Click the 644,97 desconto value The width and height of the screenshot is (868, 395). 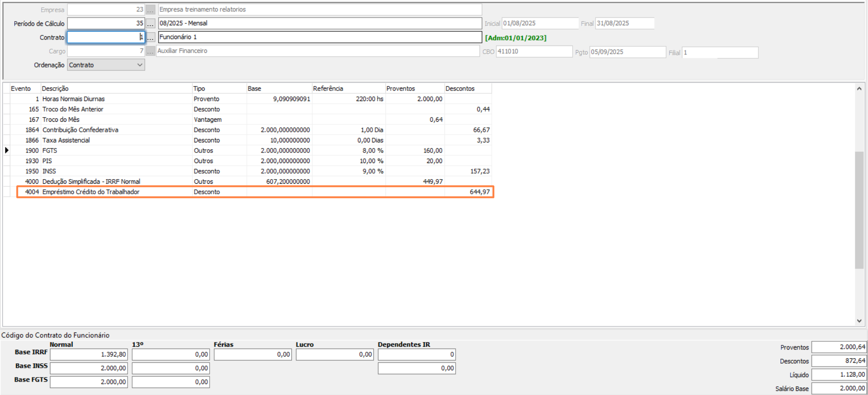tap(479, 192)
